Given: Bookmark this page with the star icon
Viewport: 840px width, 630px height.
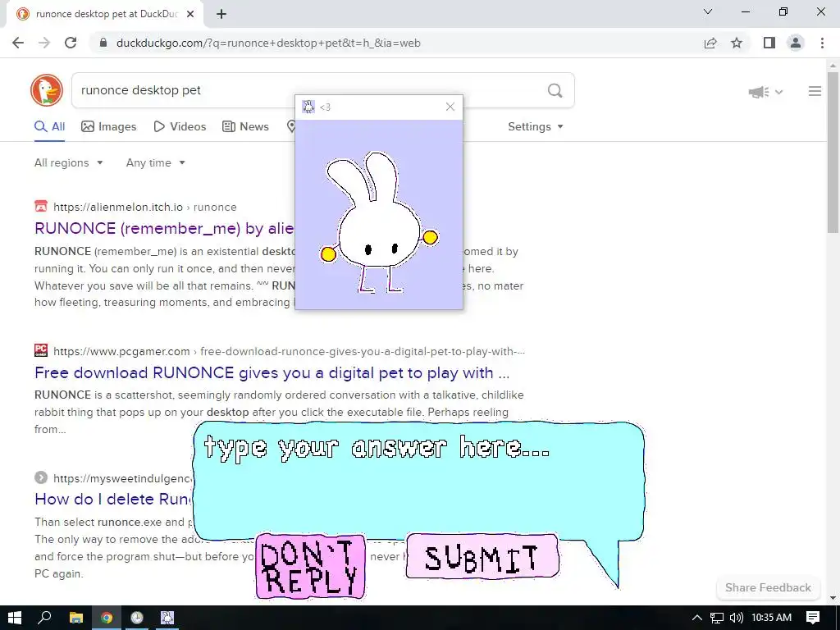Looking at the screenshot, I should 737,43.
